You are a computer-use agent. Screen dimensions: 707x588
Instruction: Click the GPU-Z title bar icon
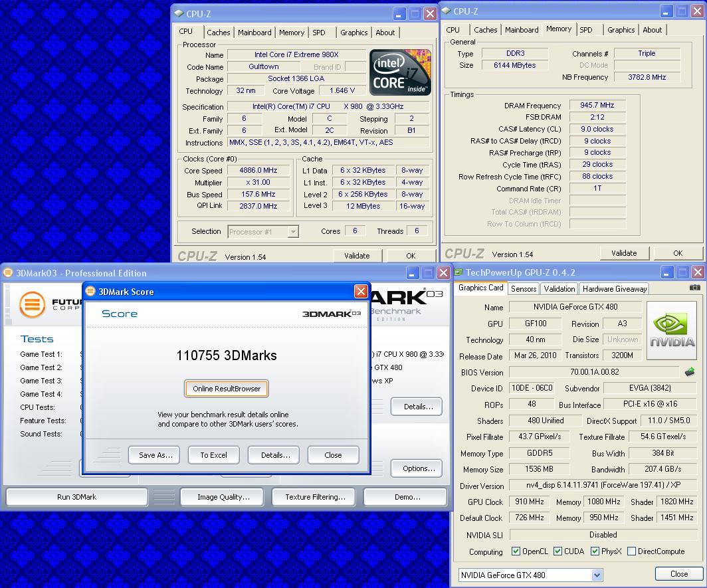point(458,272)
